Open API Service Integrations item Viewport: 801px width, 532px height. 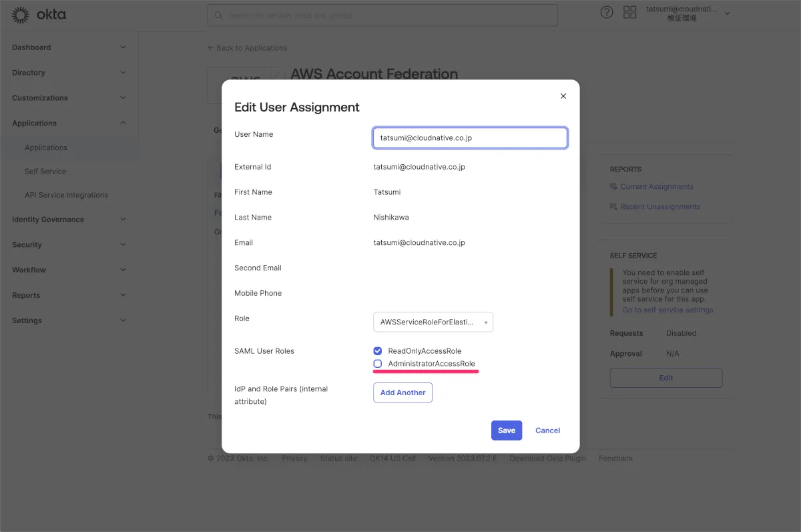66,195
